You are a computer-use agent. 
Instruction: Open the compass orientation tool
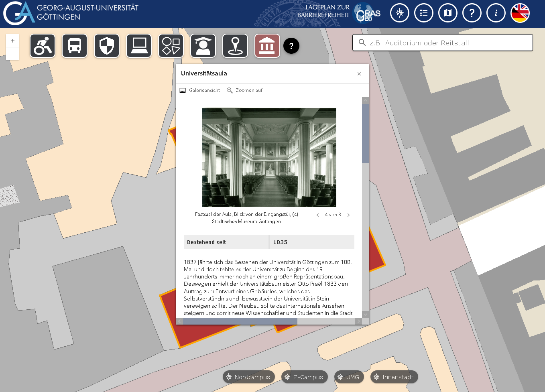(399, 12)
